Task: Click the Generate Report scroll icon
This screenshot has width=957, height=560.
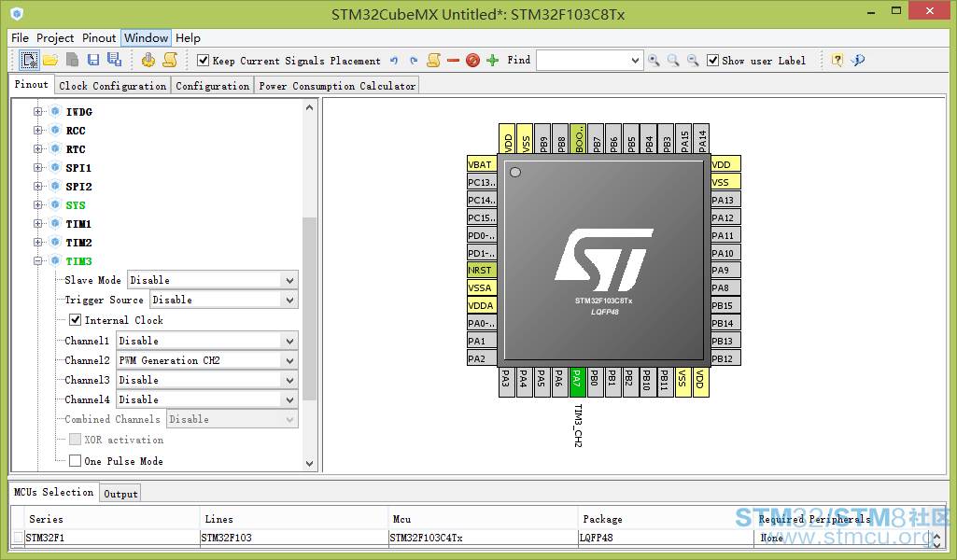Action: tap(170, 60)
